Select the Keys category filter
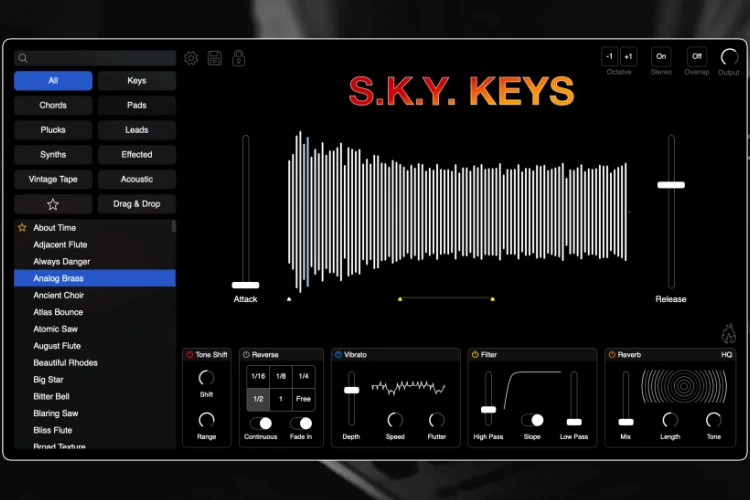Viewport: 750px width, 500px height. click(x=137, y=81)
